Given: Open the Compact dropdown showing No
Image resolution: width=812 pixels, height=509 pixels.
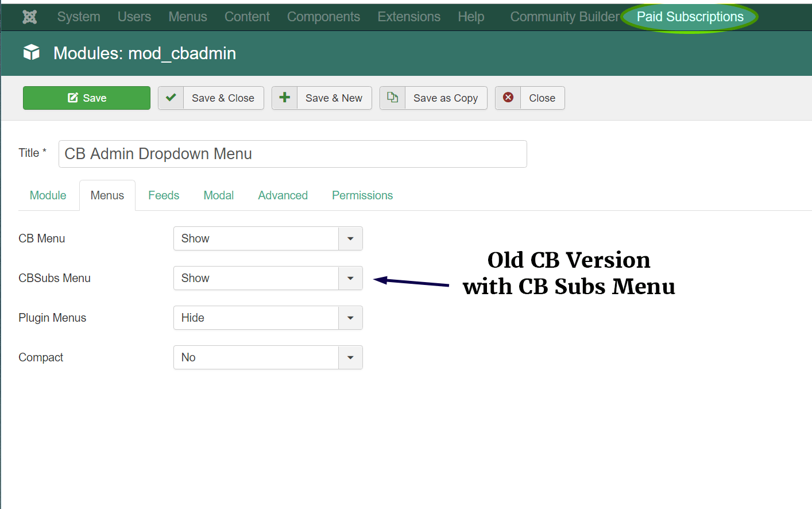Looking at the screenshot, I should [x=268, y=357].
